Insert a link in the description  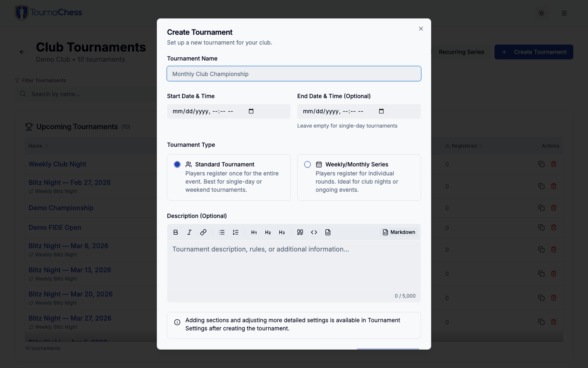tap(203, 232)
